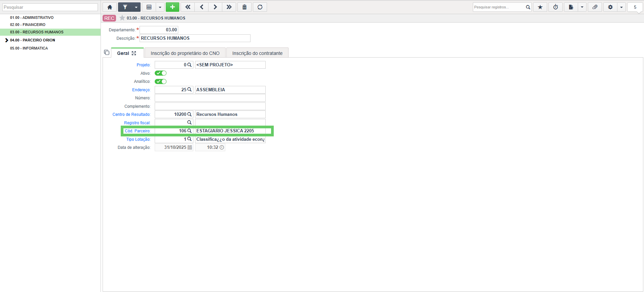Jump to the first record
The width and height of the screenshot is (644, 292).
tap(188, 7)
